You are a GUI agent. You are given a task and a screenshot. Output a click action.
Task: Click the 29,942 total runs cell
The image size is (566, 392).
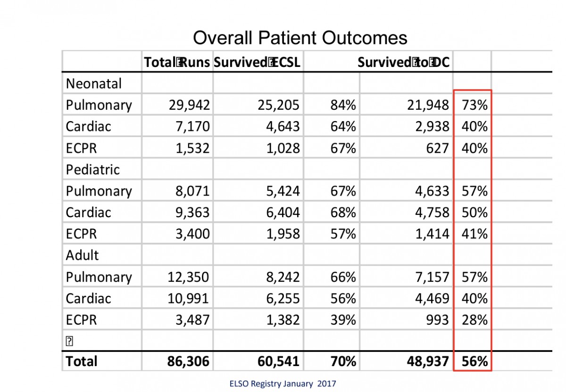189,105
